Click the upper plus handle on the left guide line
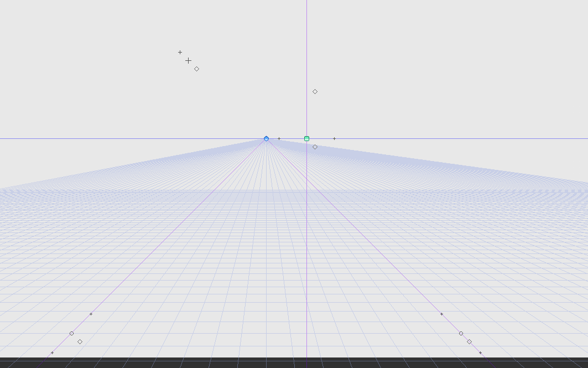The width and height of the screenshot is (588, 368). click(x=91, y=314)
